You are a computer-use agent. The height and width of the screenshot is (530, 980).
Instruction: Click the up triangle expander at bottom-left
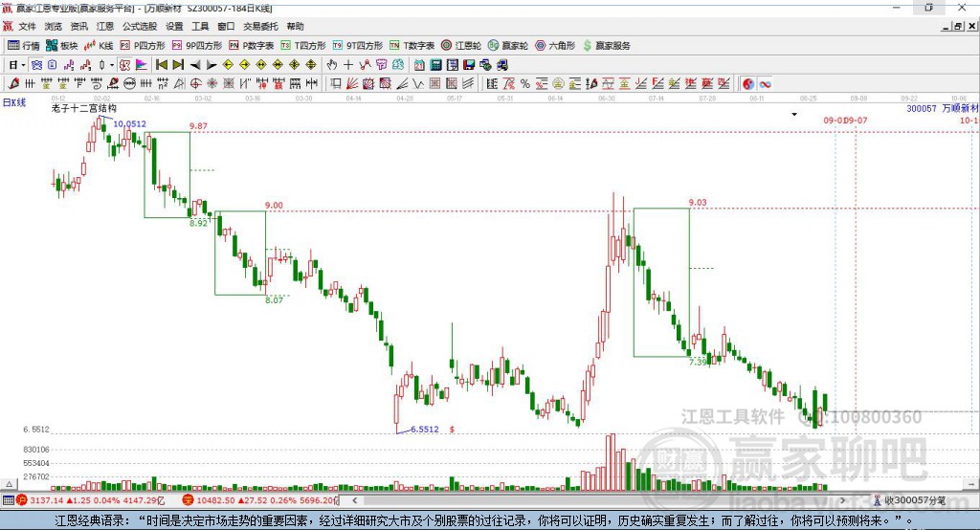click(10, 484)
